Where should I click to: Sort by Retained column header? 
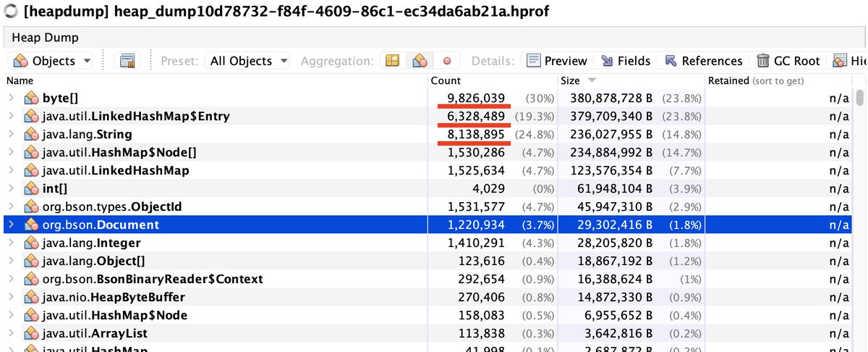pyautogui.click(x=778, y=80)
